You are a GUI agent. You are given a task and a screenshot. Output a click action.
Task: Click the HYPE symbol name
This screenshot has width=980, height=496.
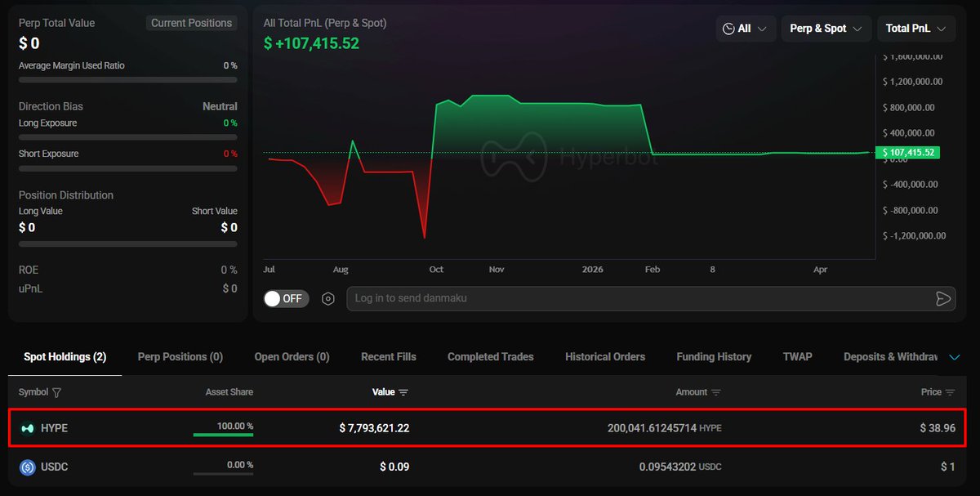(55, 428)
